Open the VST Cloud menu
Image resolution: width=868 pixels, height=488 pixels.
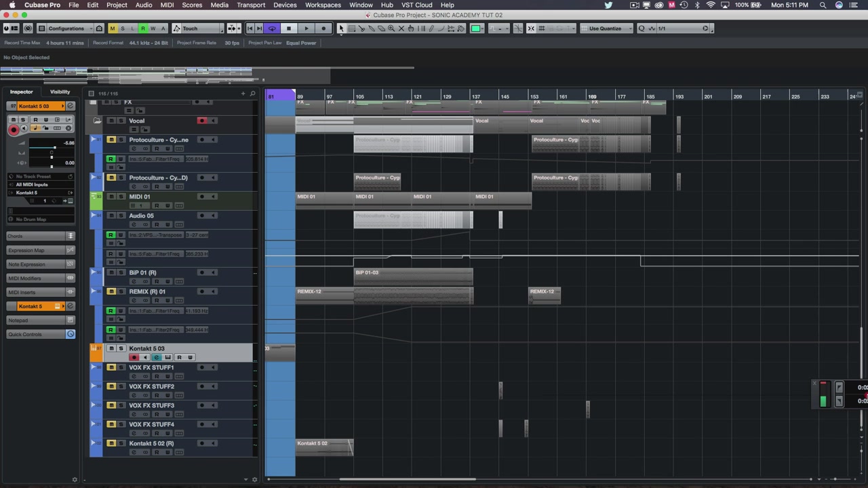click(416, 5)
